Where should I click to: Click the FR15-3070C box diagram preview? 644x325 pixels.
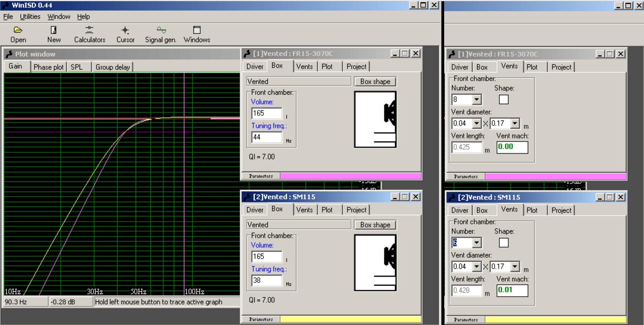[x=375, y=119]
